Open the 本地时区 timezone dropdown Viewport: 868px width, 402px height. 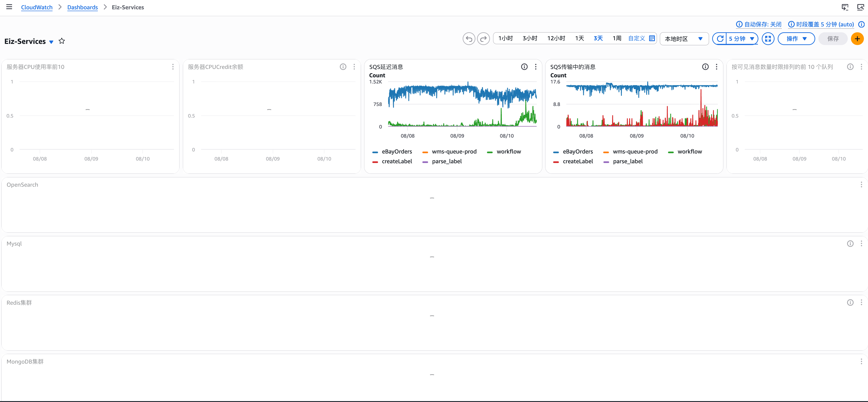684,39
